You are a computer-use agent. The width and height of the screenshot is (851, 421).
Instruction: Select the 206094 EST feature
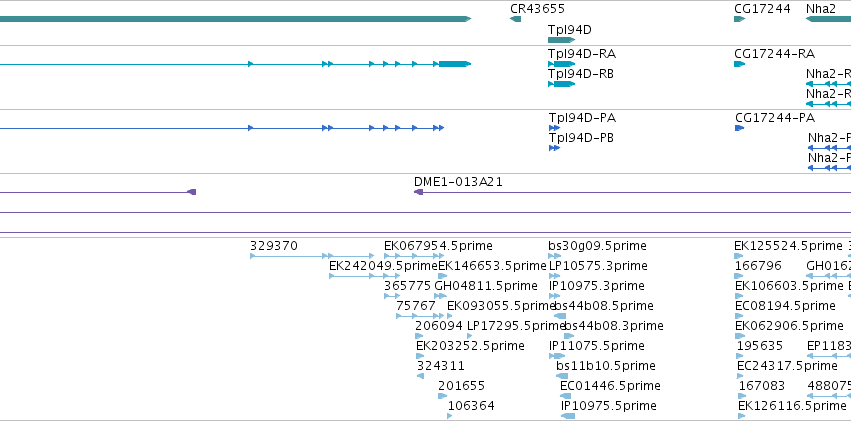click(x=419, y=336)
